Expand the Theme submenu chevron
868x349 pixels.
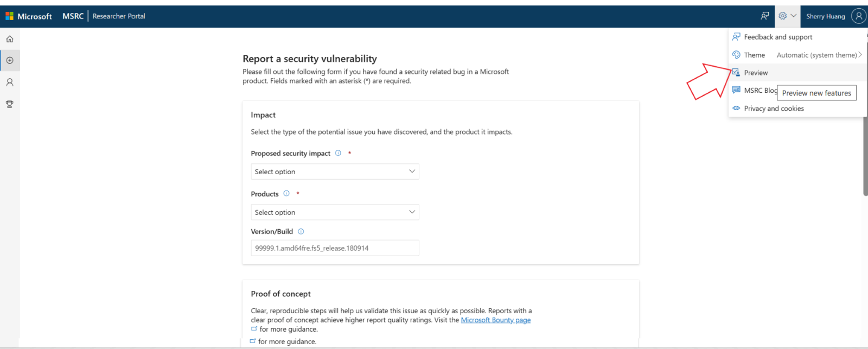point(860,55)
